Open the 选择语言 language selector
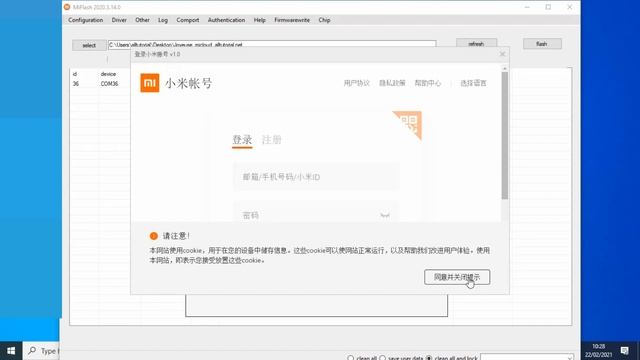This screenshot has width=640, height=360. (473, 83)
